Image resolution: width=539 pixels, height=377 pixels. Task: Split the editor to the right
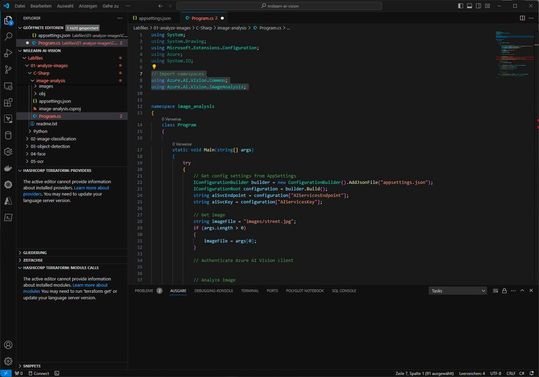click(x=522, y=18)
